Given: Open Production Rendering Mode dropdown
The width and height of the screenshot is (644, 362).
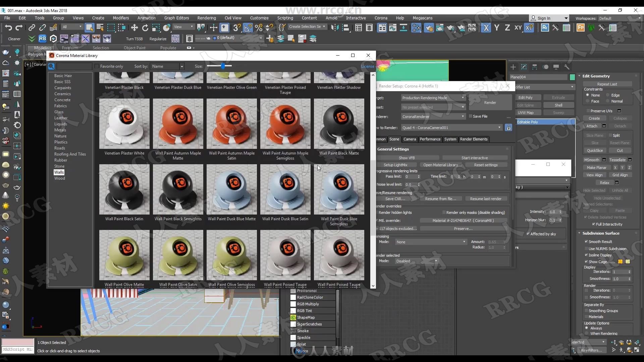Looking at the screenshot, I should [433, 98].
